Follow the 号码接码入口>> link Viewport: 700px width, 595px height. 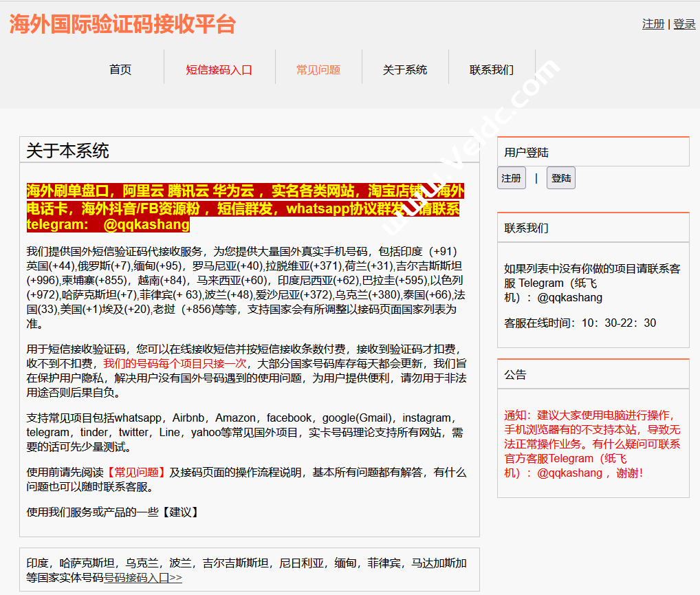[x=143, y=578]
